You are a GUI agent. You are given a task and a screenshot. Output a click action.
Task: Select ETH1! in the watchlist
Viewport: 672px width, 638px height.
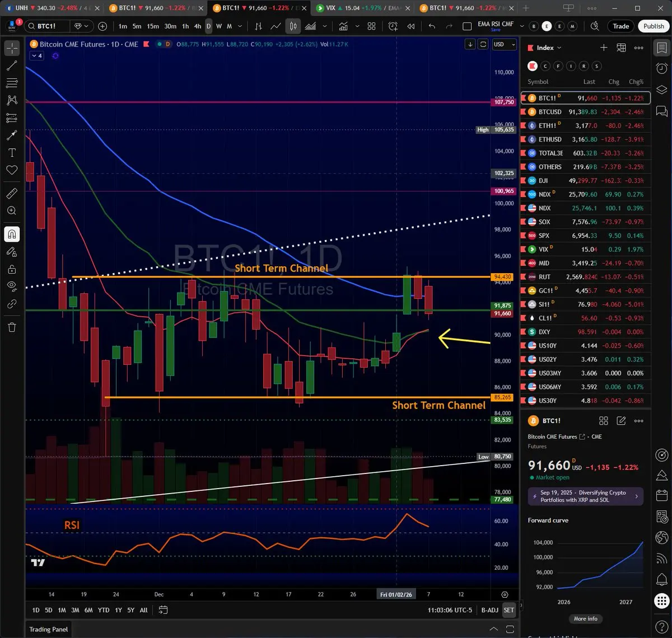(586, 125)
